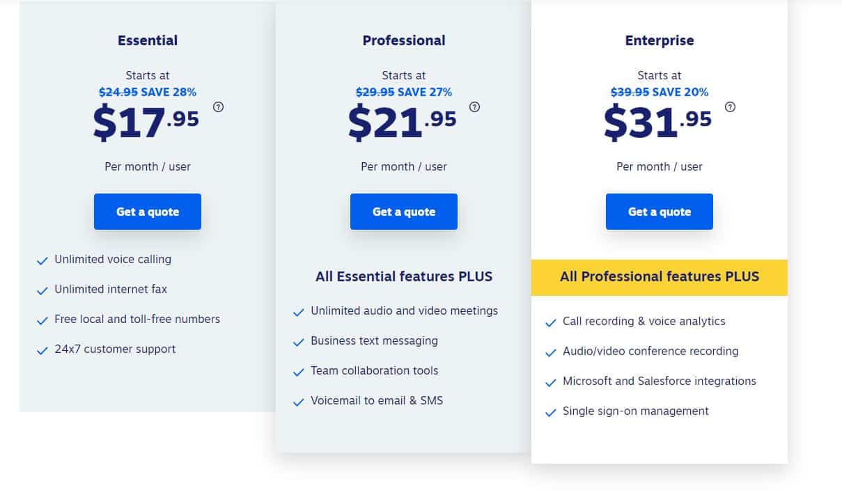Image resolution: width=842 pixels, height=504 pixels.
Task: Click the info icon beside $31.95 price
Action: [x=731, y=107]
